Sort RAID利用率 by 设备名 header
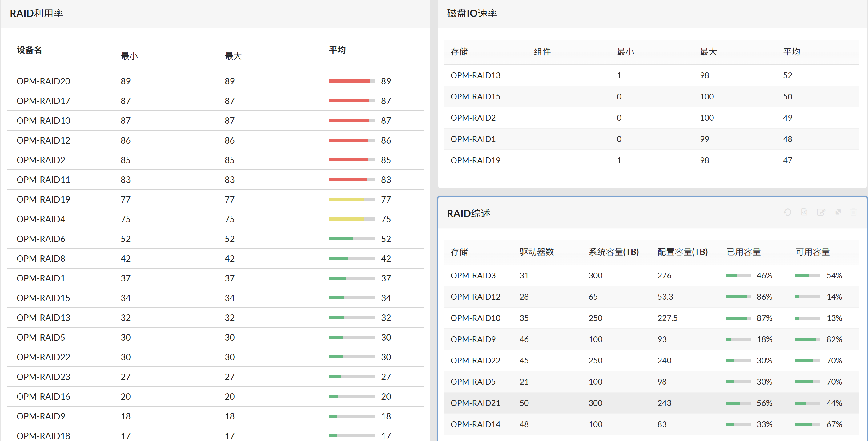This screenshot has height=441, width=868. pyautogui.click(x=29, y=50)
